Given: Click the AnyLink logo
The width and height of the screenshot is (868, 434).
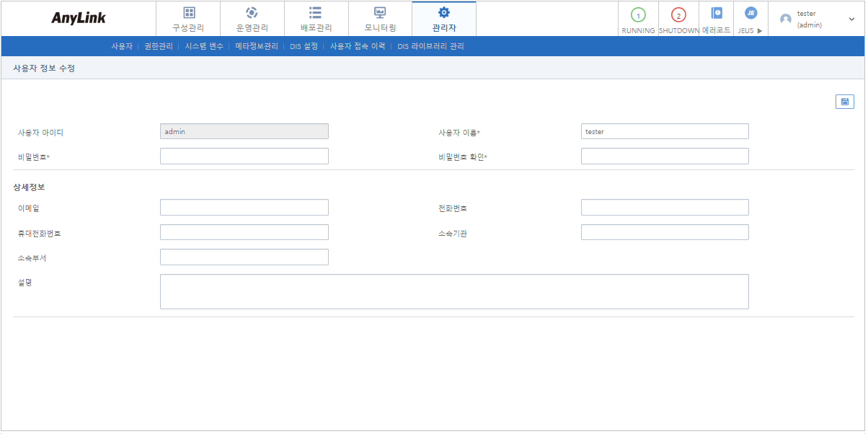Looking at the screenshot, I should [x=79, y=16].
